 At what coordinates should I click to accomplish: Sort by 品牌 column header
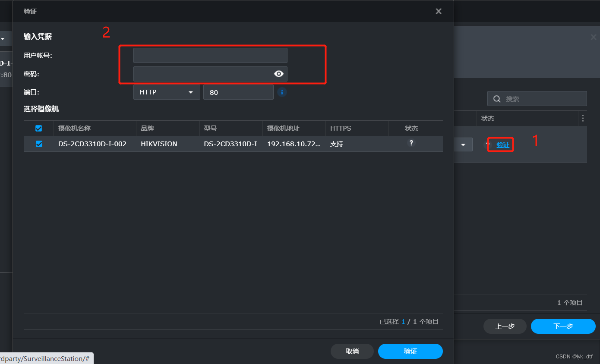[168, 129]
